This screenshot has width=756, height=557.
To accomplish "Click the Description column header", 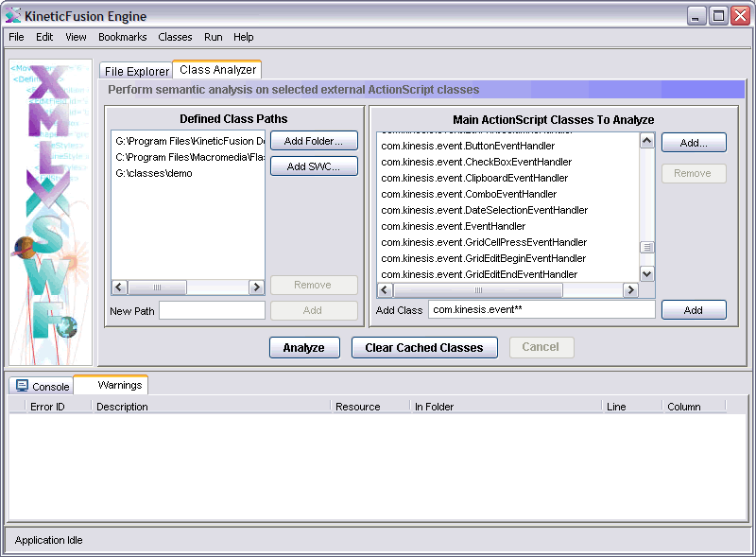I will [x=211, y=407].
